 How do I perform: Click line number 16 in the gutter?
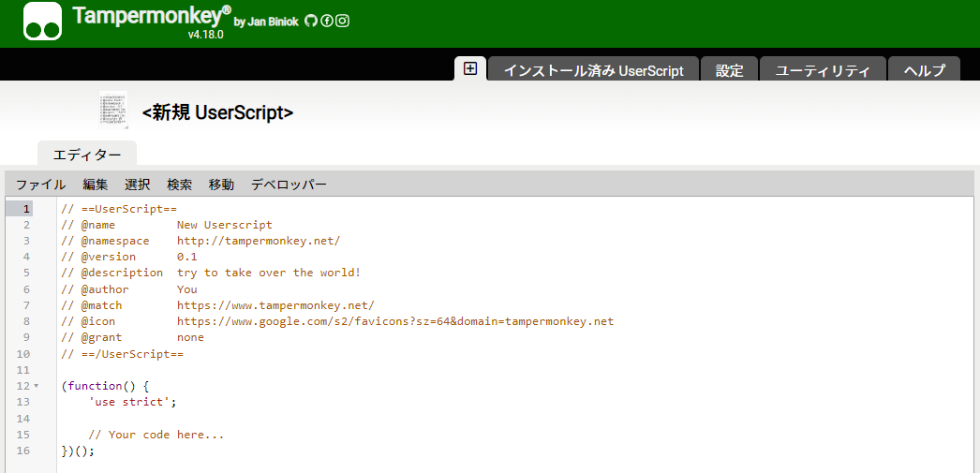point(23,451)
